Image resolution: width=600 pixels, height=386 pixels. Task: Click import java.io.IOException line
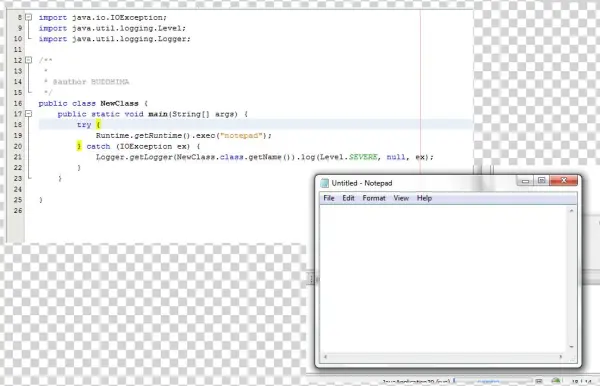click(103, 18)
